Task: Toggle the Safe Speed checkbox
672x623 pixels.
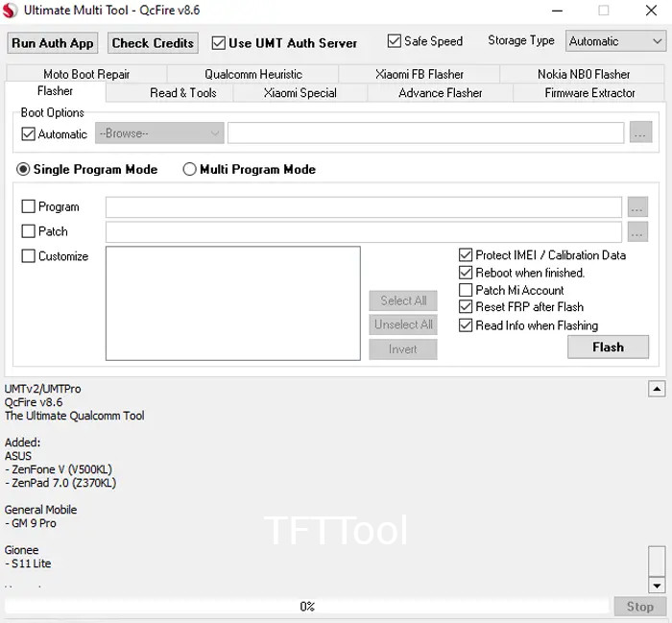Action: click(x=395, y=41)
